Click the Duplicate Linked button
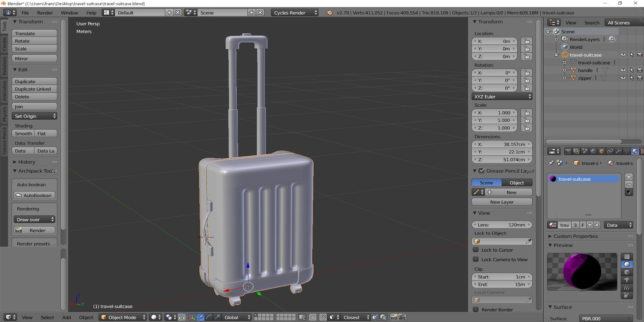Viewport: 644px width, 322px height. 35,89
